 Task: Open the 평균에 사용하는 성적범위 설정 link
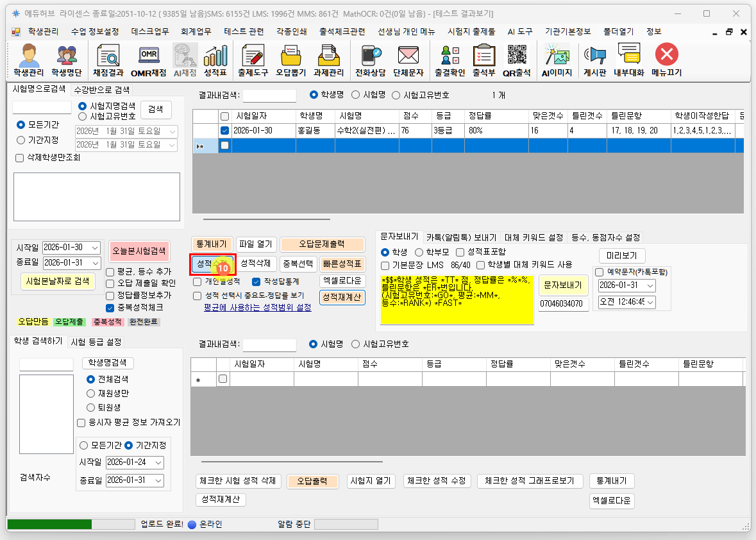(257, 308)
